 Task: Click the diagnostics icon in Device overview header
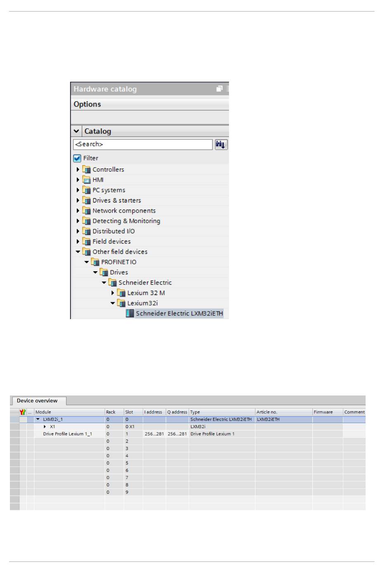(23, 412)
